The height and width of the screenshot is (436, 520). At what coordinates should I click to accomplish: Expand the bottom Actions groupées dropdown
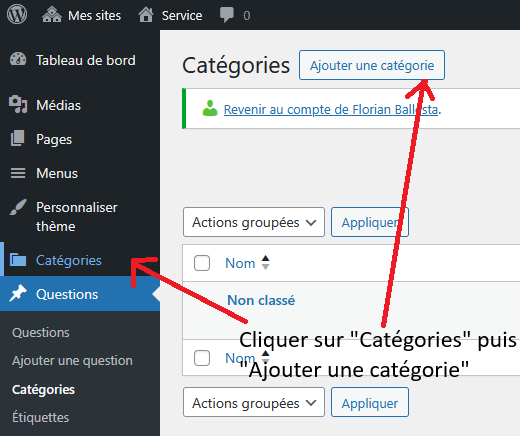(254, 402)
